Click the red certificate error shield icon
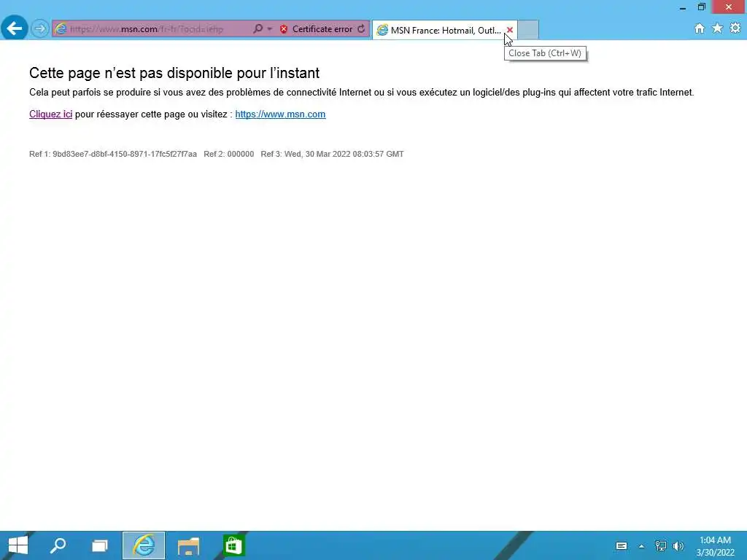 pyautogui.click(x=284, y=29)
